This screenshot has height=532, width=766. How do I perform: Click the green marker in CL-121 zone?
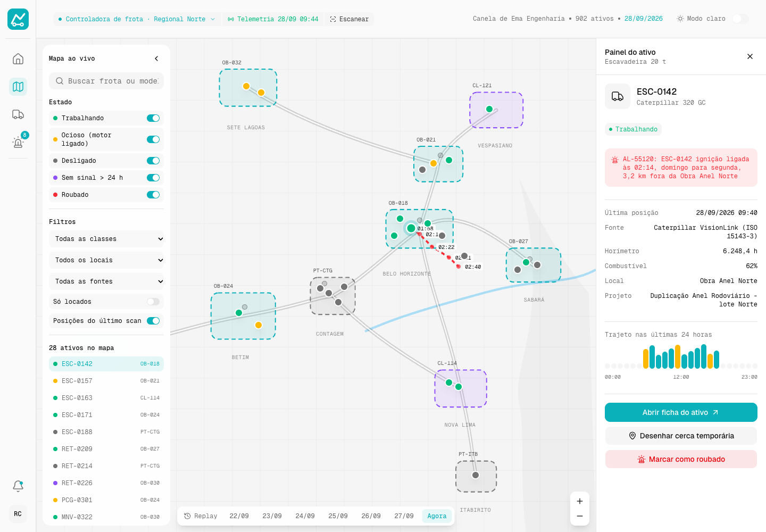[x=489, y=109]
